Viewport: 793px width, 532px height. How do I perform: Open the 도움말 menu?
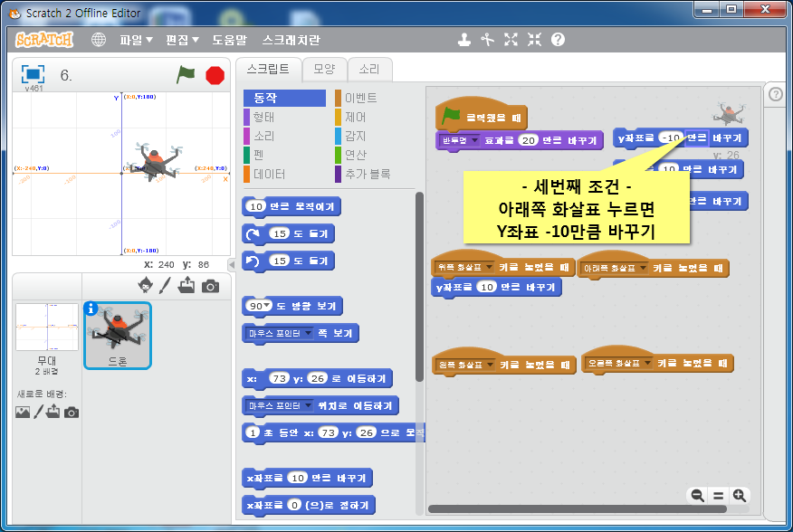pos(230,40)
